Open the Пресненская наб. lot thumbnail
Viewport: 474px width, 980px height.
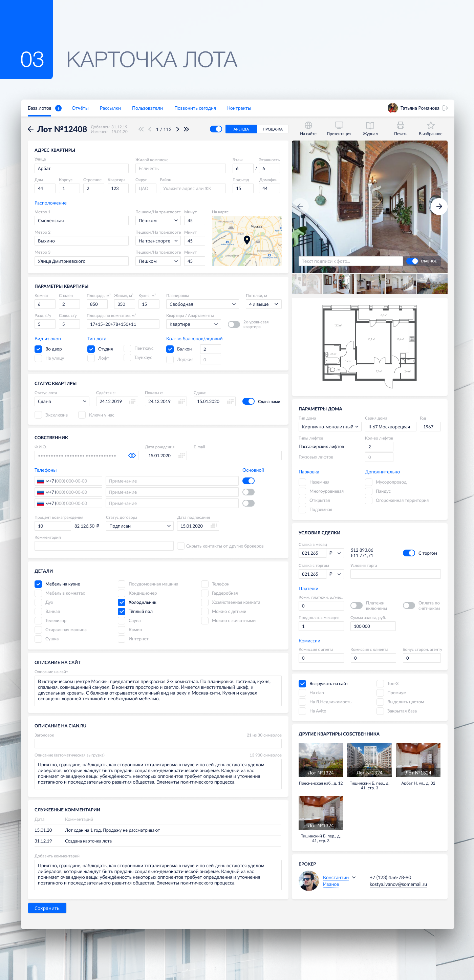click(320, 760)
